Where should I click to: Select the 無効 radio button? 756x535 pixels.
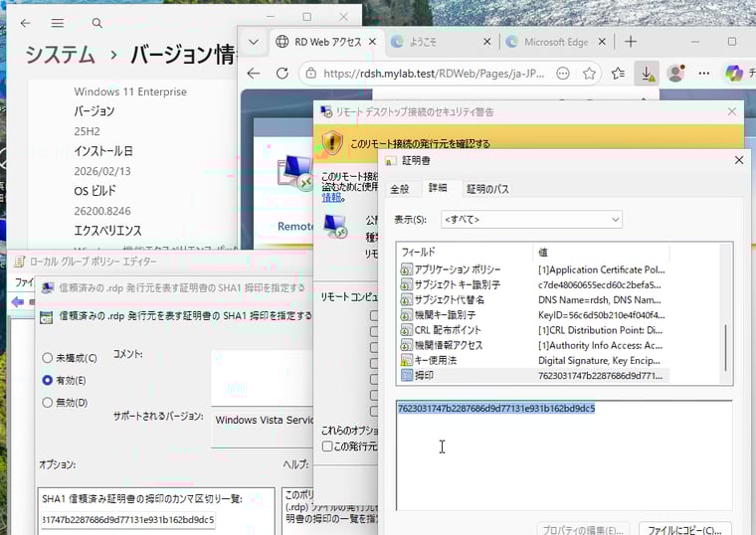48,403
